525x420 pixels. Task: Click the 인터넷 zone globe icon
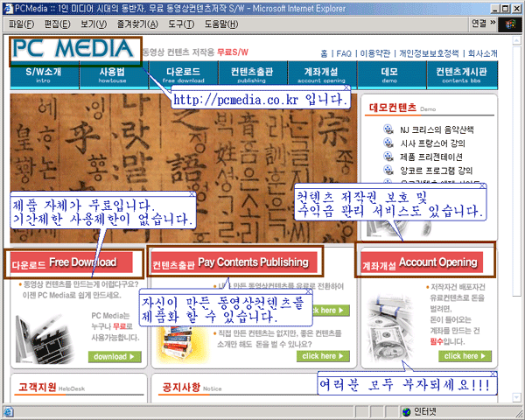pos(407,411)
